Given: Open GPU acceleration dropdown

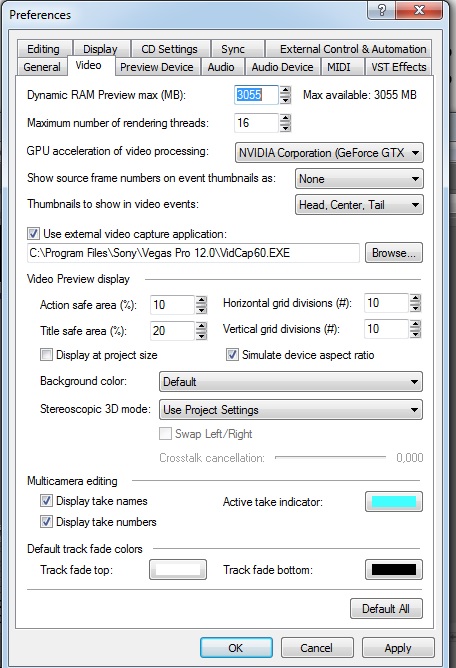Looking at the screenshot, I should click(x=329, y=153).
